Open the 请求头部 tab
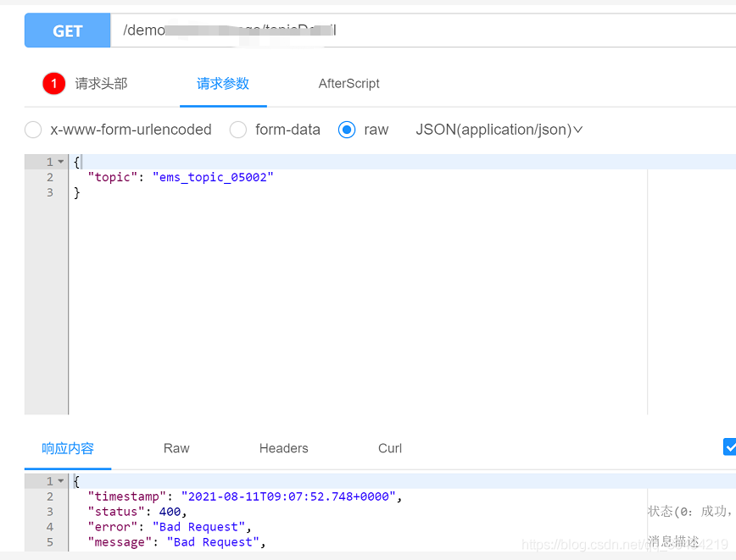Image resolution: width=736 pixels, height=560 pixels. click(x=101, y=84)
